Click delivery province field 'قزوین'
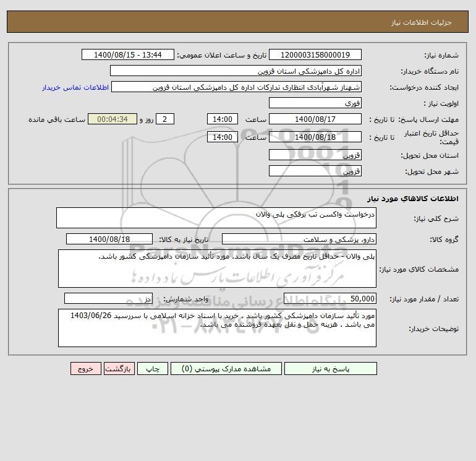The height and width of the screenshot is (461, 476). tap(315, 155)
